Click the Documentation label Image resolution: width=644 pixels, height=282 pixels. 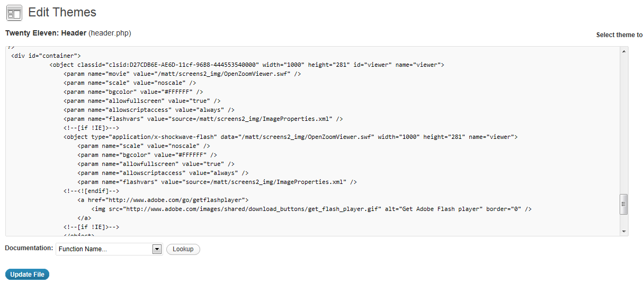coord(29,248)
